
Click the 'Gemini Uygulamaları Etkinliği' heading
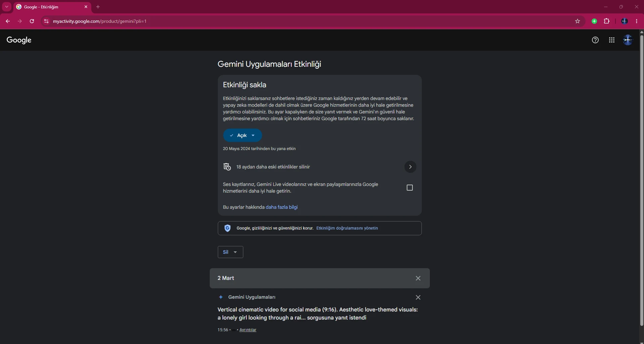point(269,64)
